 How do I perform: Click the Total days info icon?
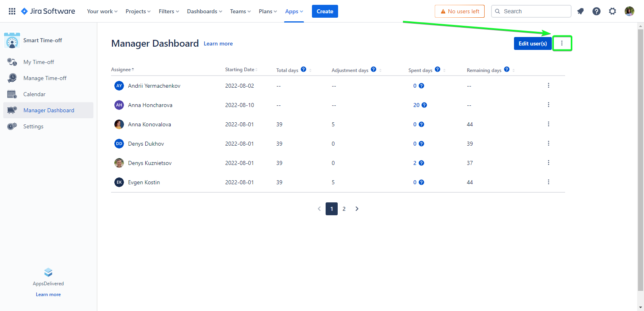click(303, 69)
